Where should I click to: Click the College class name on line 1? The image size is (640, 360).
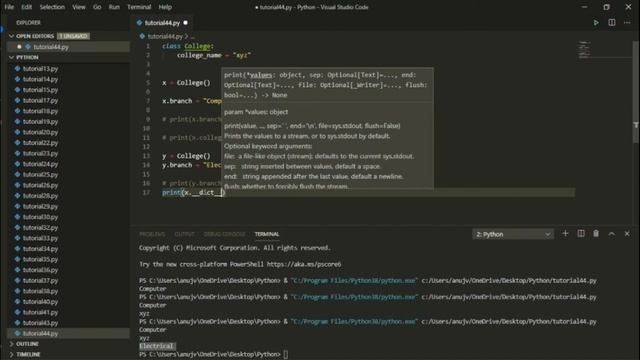click(198, 46)
